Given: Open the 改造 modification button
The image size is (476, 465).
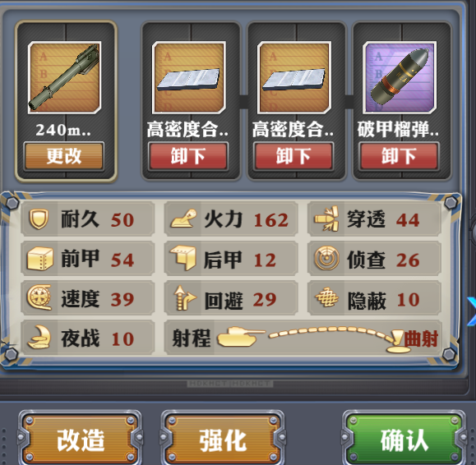Looking at the screenshot, I should 81,440.
